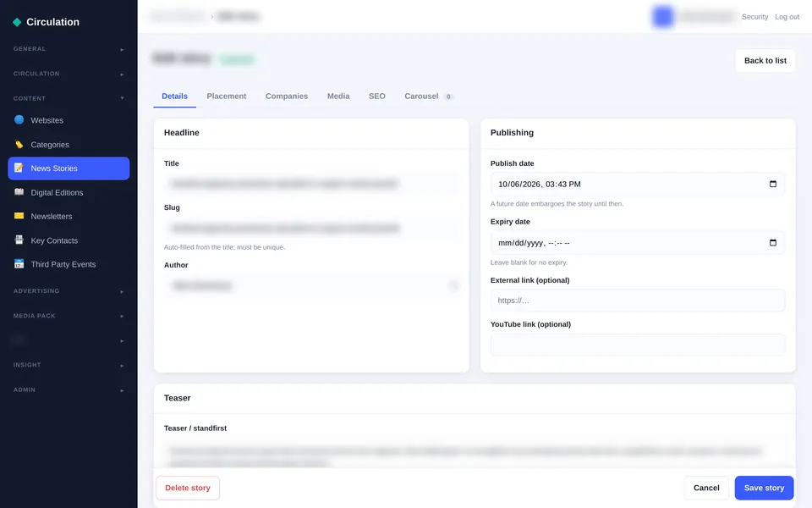
Task: Collapse the Content sidebar section
Action: (69, 98)
